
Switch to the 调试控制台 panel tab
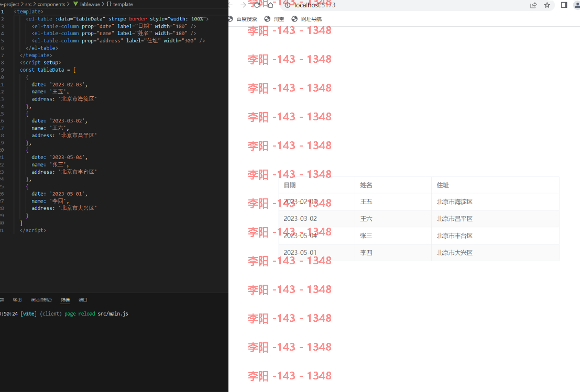click(x=41, y=300)
